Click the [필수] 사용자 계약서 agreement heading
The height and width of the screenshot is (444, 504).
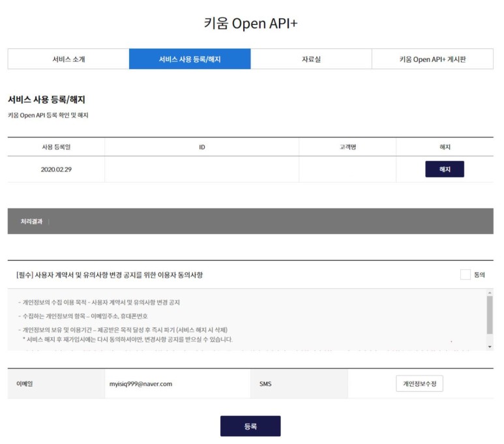tap(110, 275)
